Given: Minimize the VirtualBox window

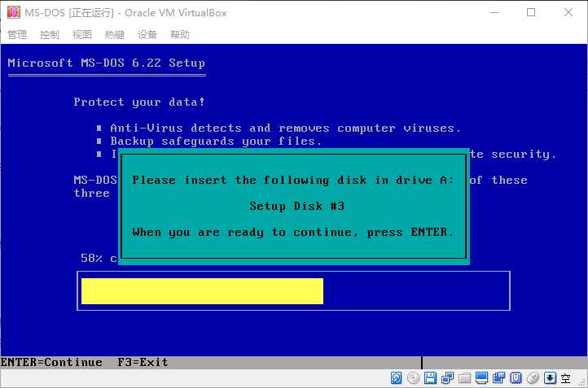Looking at the screenshot, I should (x=494, y=12).
